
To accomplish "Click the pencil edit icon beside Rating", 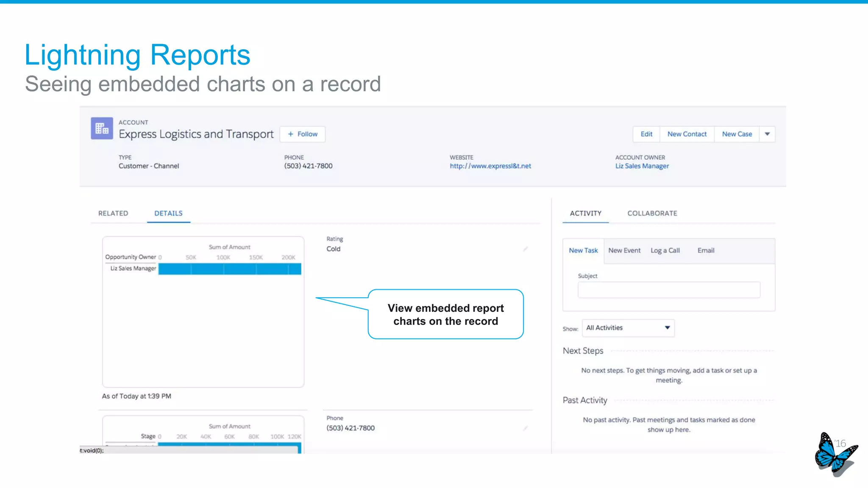I will (526, 249).
